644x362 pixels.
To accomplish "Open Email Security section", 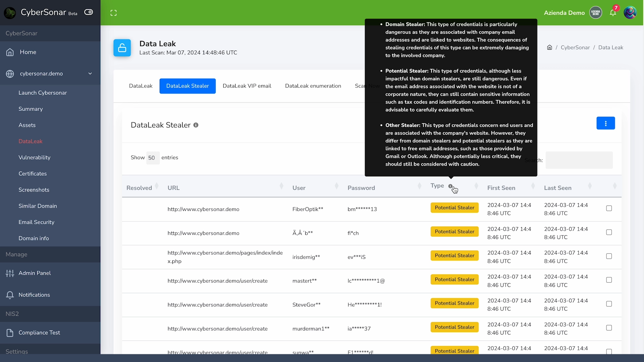I will pyautogui.click(x=36, y=222).
